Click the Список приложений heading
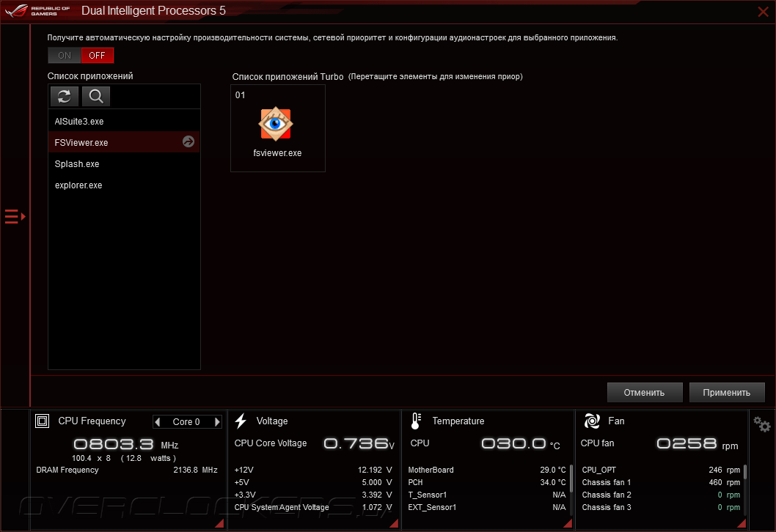The height and width of the screenshot is (532, 776). pos(90,76)
